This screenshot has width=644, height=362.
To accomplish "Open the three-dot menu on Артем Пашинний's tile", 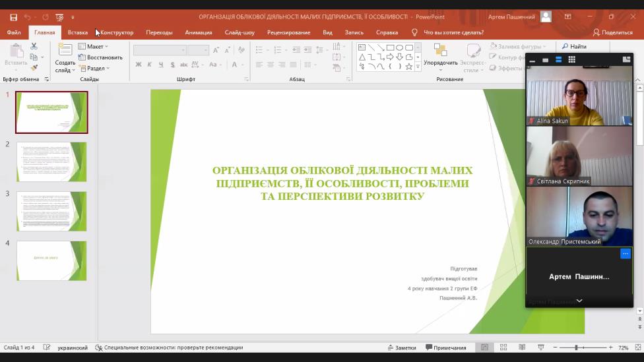I will click(625, 254).
